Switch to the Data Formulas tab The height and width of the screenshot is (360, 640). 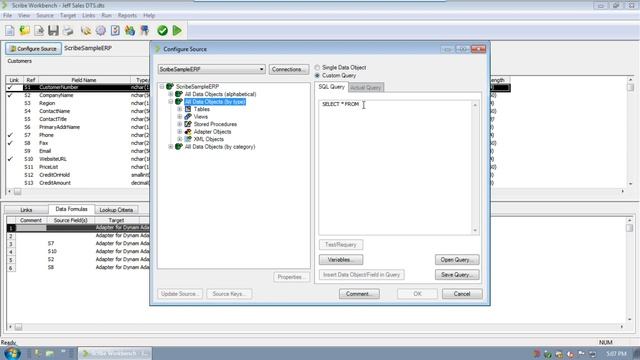[x=71, y=209]
